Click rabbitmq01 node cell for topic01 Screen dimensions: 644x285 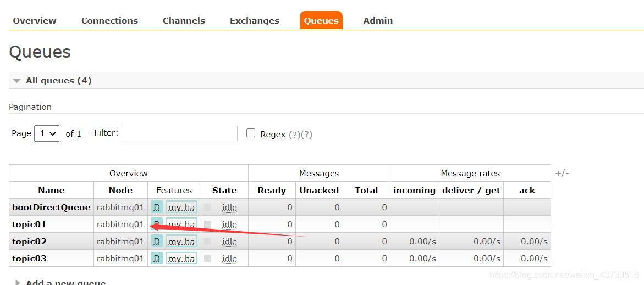point(120,224)
